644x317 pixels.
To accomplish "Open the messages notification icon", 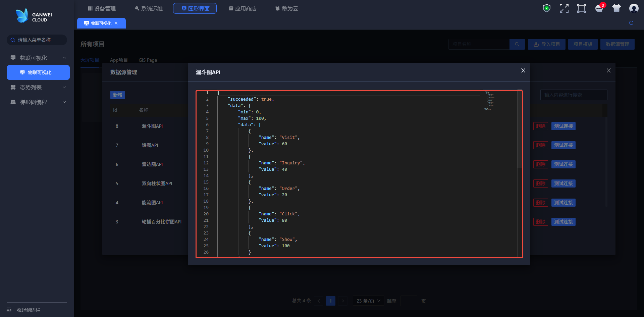I will (599, 8).
